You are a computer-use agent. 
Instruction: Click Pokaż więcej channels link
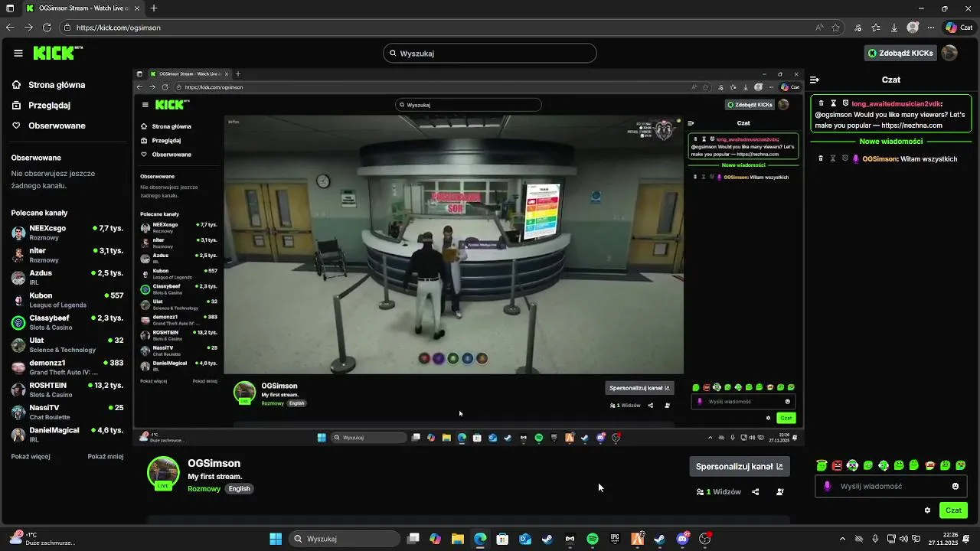[31, 456]
